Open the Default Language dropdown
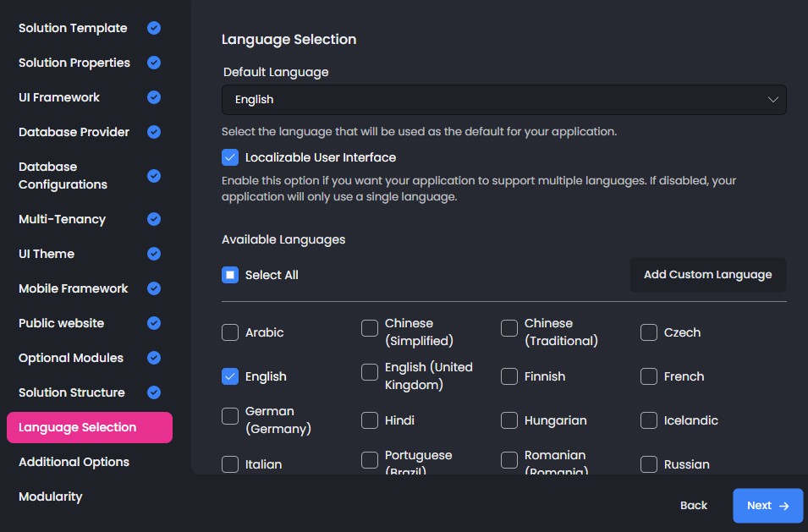This screenshot has width=808, height=532. (503, 100)
